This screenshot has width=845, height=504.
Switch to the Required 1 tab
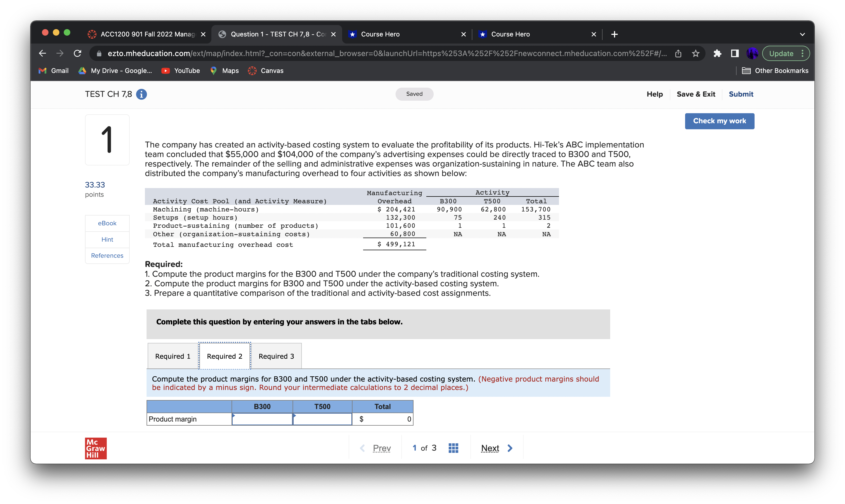pyautogui.click(x=173, y=356)
